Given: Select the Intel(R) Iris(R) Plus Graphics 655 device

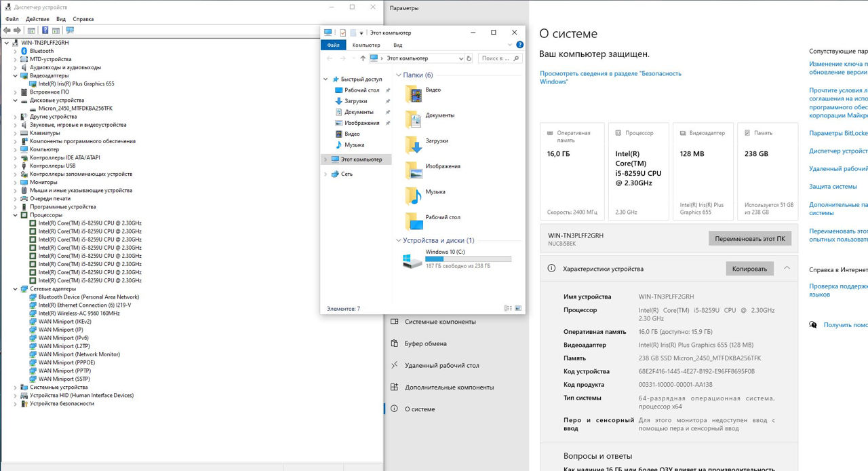Looking at the screenshot, I should (x=76, y=84).
